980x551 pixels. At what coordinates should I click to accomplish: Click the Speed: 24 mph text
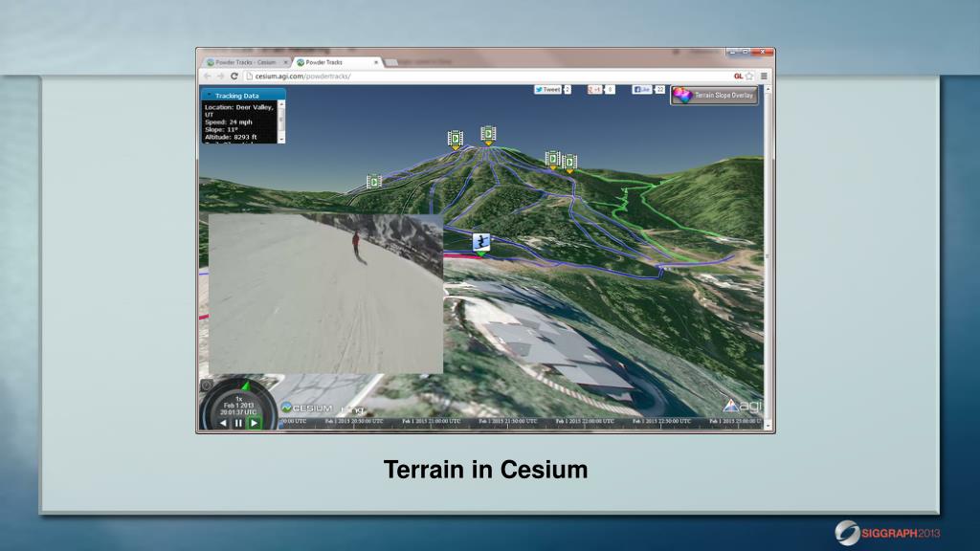[228, 122]
